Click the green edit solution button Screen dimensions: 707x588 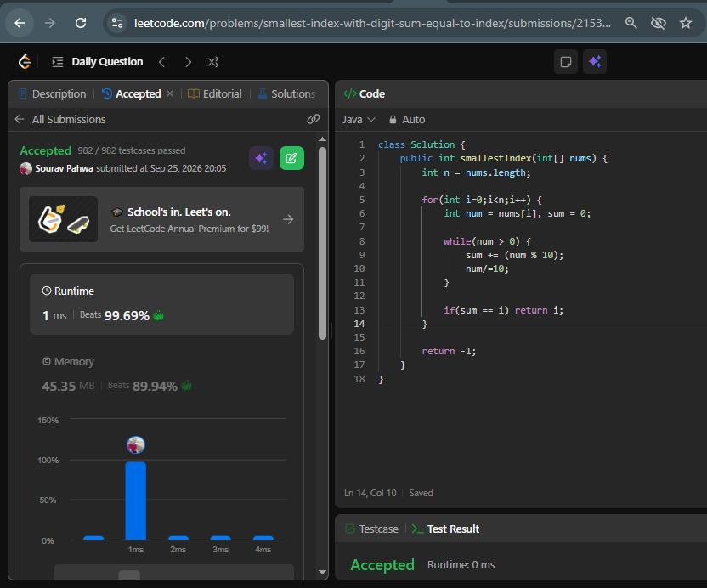pos(291,158)
